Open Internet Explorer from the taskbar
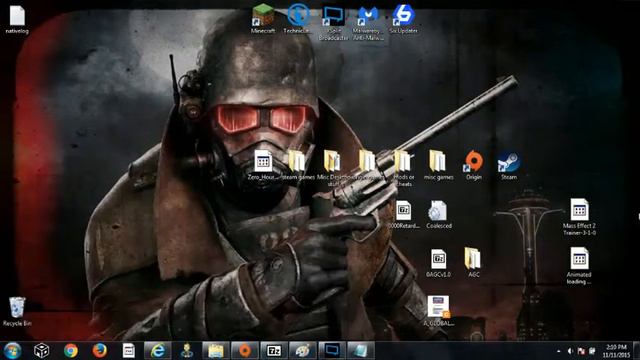 click(x=158, y=351)
